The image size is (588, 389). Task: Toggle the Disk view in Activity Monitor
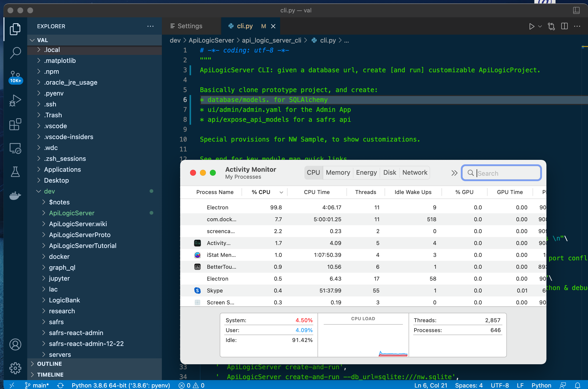pyautogui.click(x=390, y=172)
